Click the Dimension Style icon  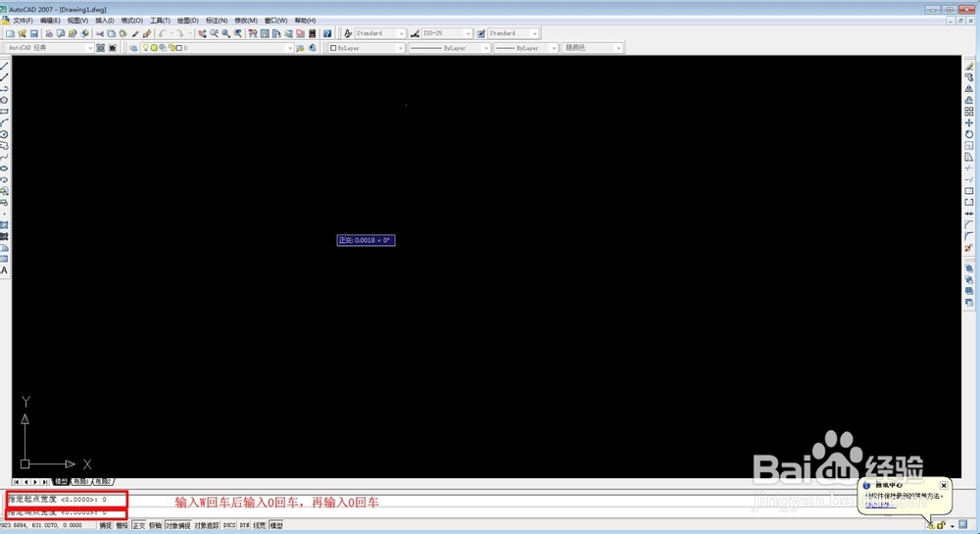click(x=415, y=33)
